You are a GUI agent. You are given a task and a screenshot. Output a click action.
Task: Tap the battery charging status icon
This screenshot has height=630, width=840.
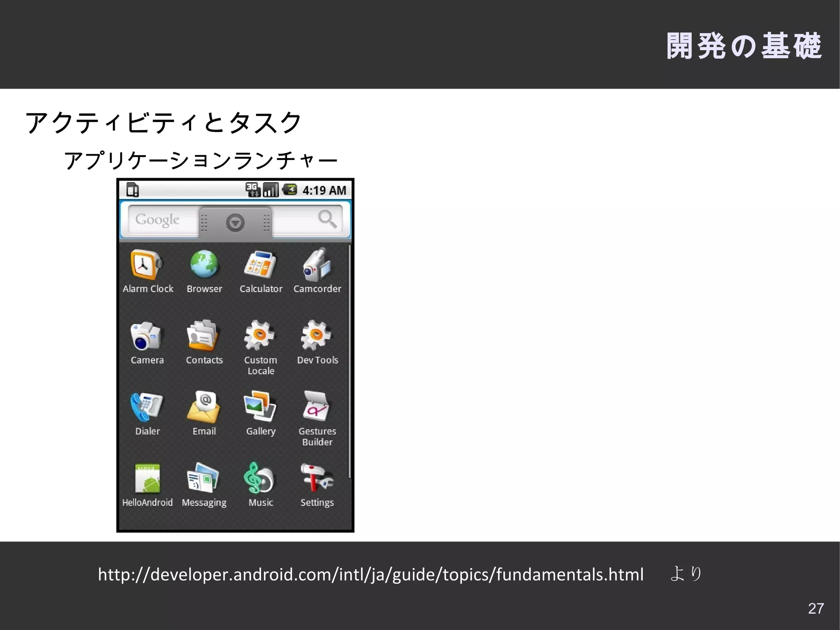tap(290, 190)
